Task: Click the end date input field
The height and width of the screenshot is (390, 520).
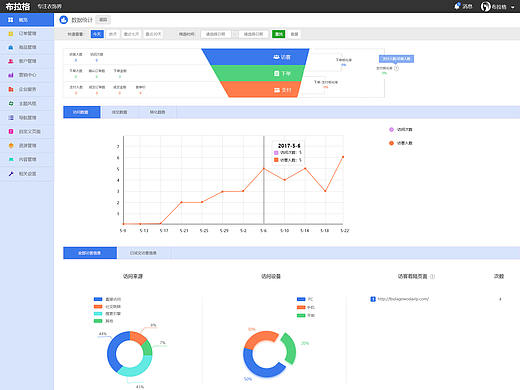Action: [253, 34]
